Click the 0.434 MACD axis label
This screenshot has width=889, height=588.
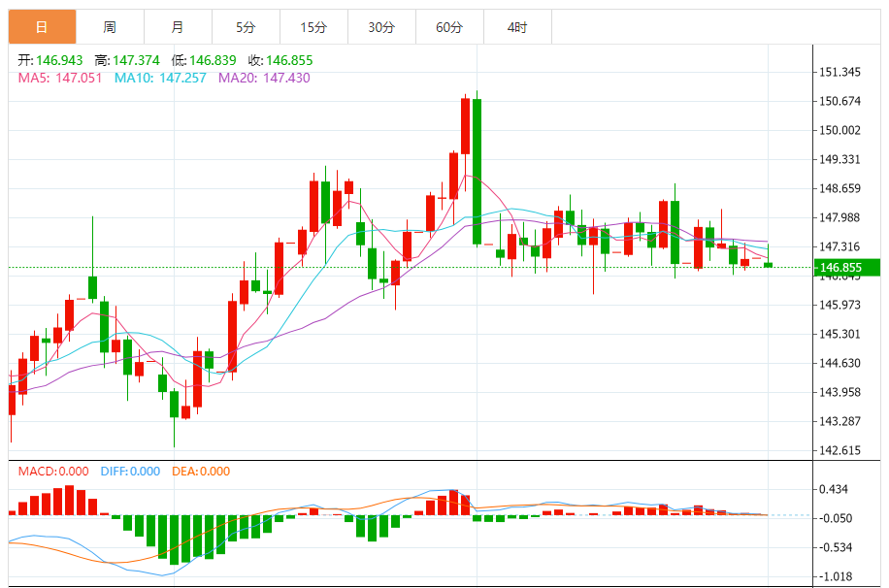pos(834,489)
